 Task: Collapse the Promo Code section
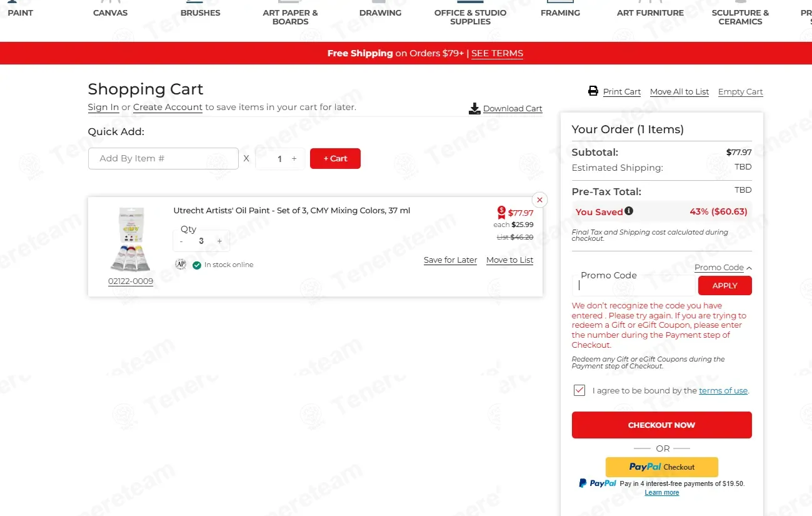click(723, 268)
